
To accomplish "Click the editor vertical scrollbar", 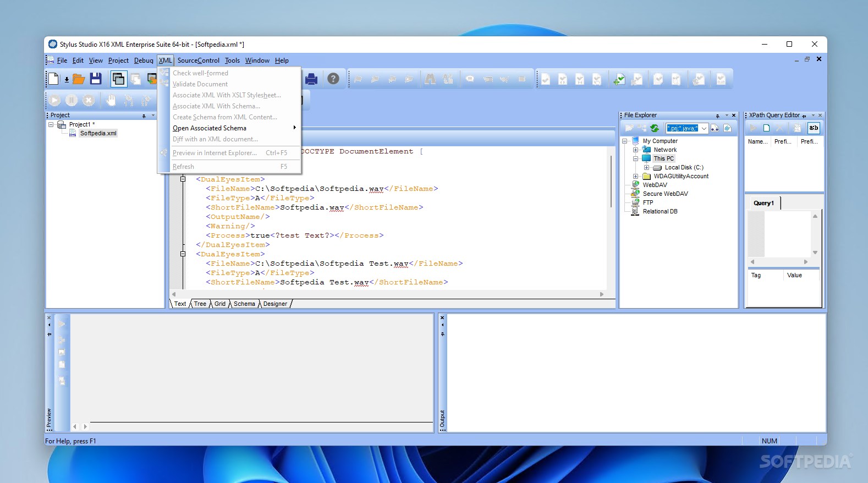I will coord(611,182).
